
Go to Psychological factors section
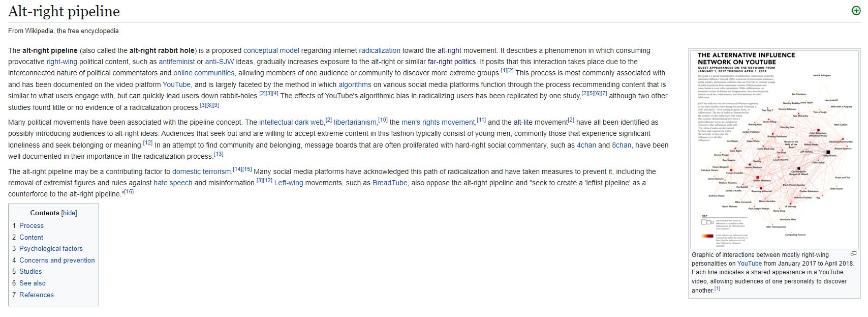tap(51, 249)
